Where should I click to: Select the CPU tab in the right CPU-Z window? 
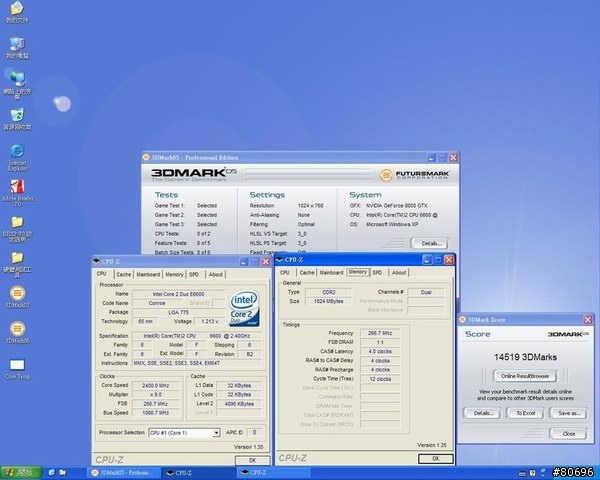(285, 273)
